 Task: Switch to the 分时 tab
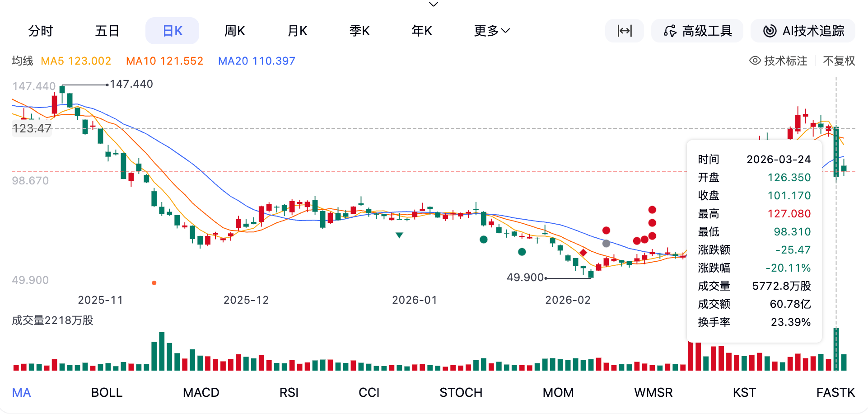(x=41, y=31)
